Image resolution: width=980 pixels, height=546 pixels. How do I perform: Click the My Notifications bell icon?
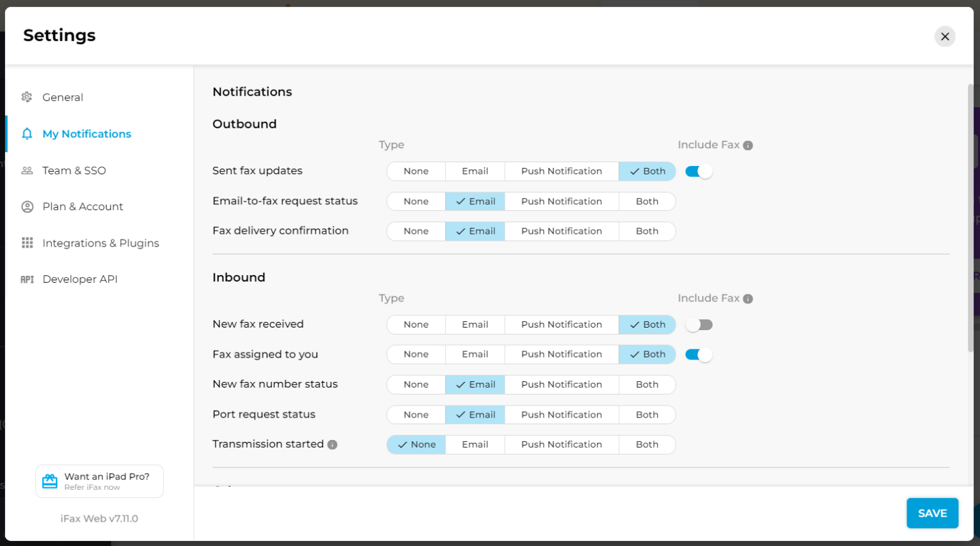[x=27, y=134]
